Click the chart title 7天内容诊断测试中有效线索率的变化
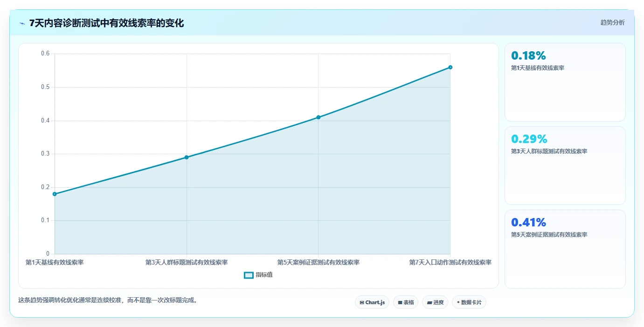644x327 pixels. pyautogui.click(x=106, y=23)
